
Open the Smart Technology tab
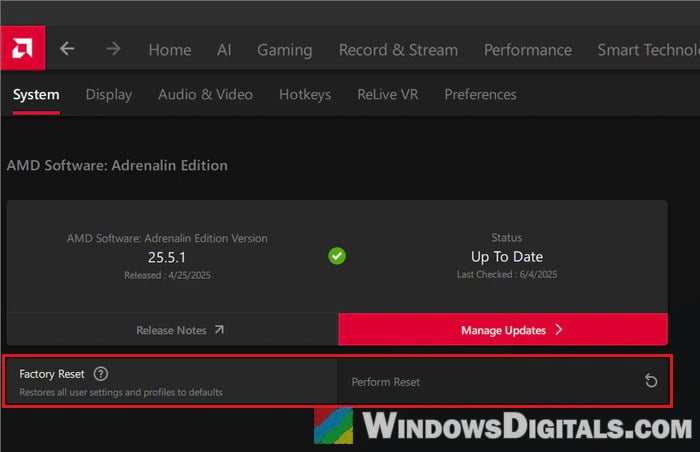click(648, 50)
